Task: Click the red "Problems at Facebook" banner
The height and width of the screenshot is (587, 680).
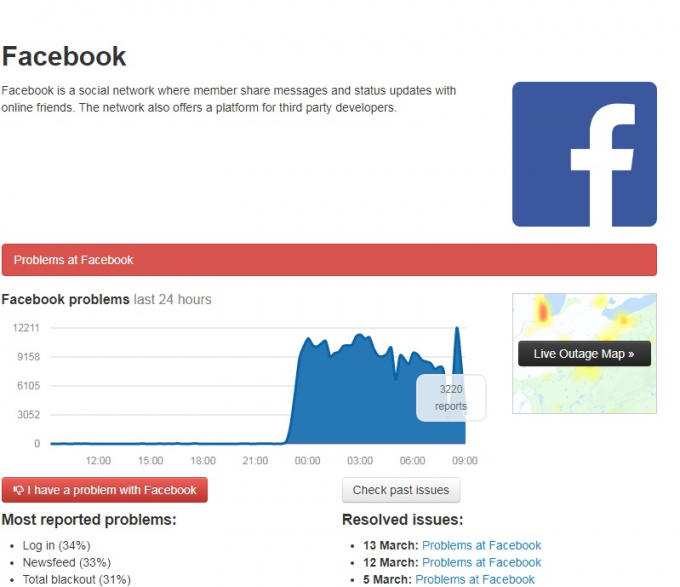Action: click(329, 260)
